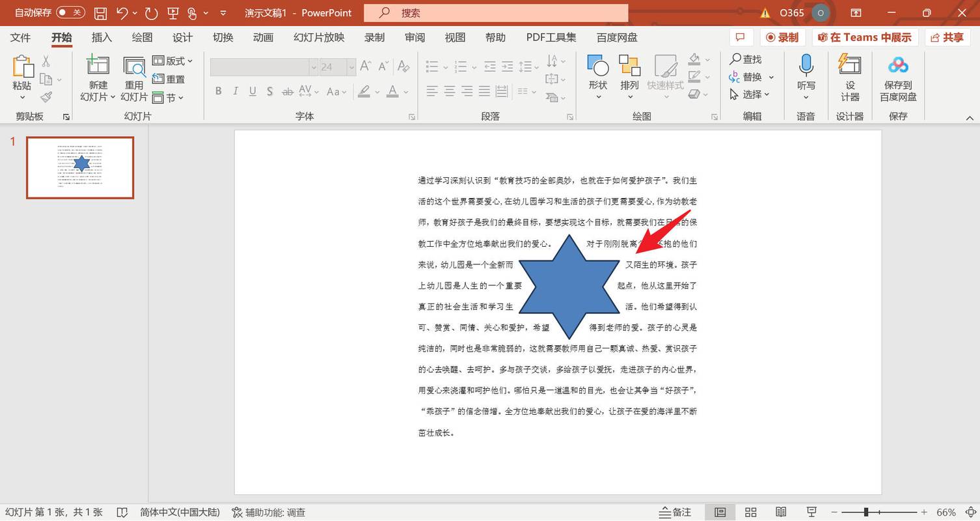Select slide 1 thumbnail
Screen dimensions: 980x521
click(80, 167)
